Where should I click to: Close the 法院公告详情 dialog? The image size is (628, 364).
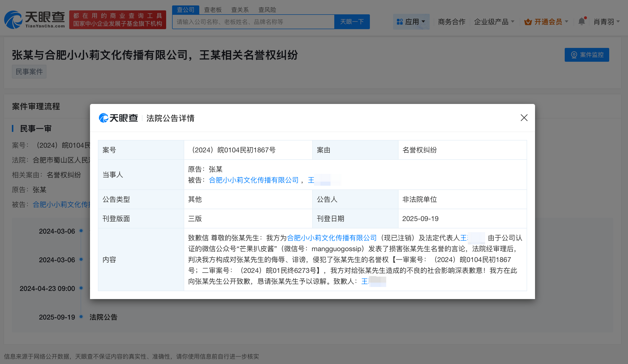pos(524,118)
